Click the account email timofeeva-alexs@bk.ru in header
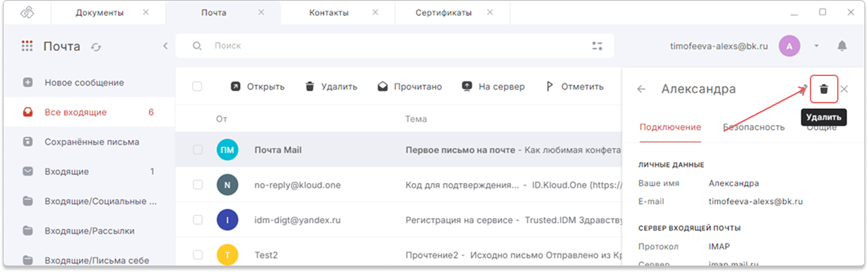Image resolution: width=868 pixels, height=272 pixels. click(719, 46)
